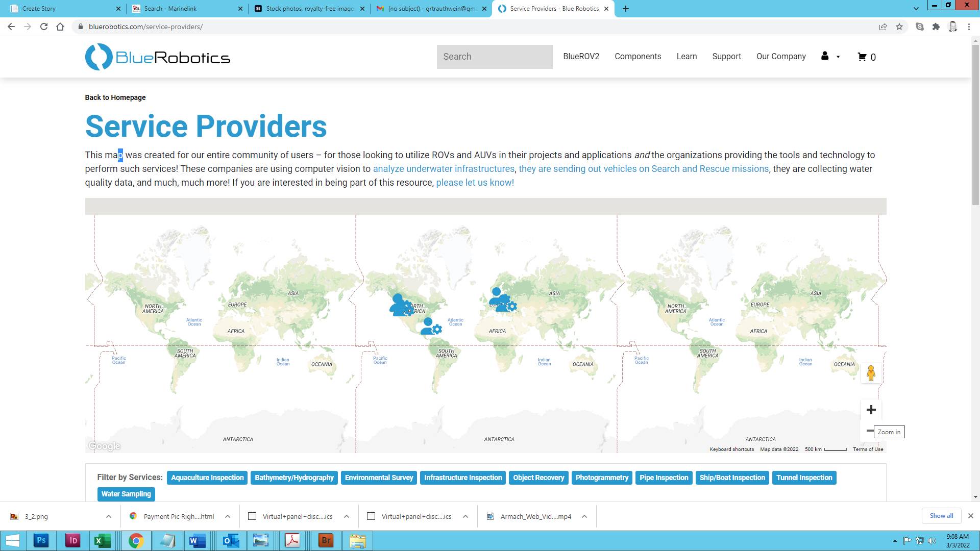Screen dimensions: 980x551
Task: Open the shopping cart icon
Action: point(866,57)
